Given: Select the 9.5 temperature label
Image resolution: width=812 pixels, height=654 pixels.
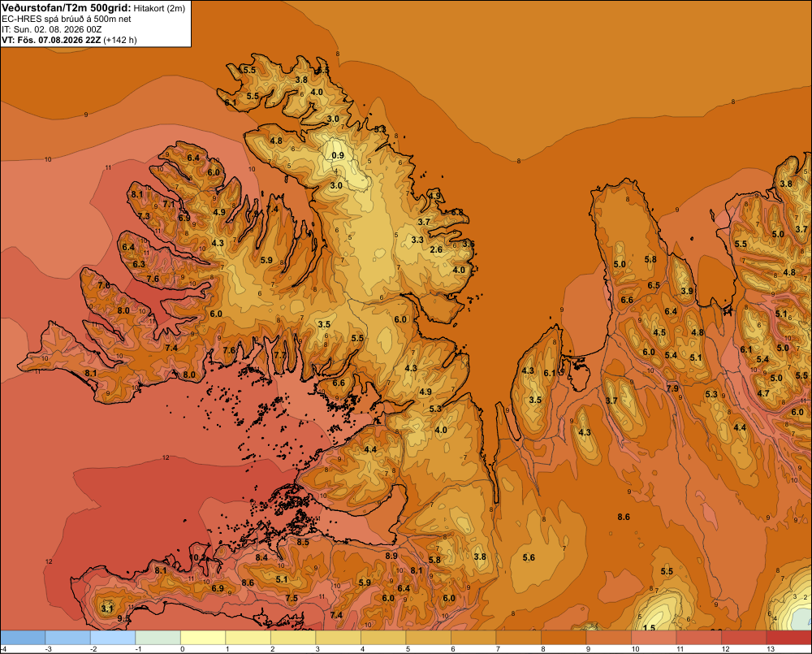Looking at the screenshot, I should [123, 619].
